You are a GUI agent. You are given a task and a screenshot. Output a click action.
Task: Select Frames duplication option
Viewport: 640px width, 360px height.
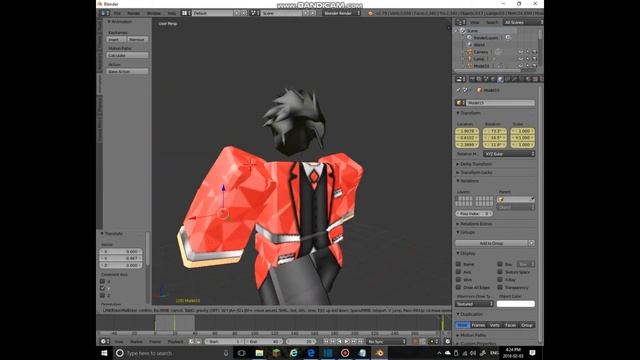click(x=478, y=325)
